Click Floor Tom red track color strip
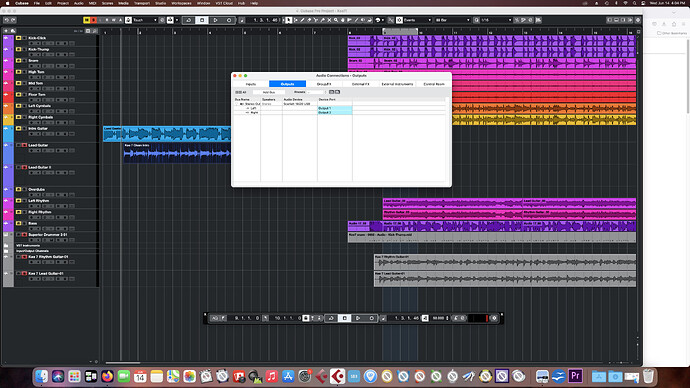 8,97
